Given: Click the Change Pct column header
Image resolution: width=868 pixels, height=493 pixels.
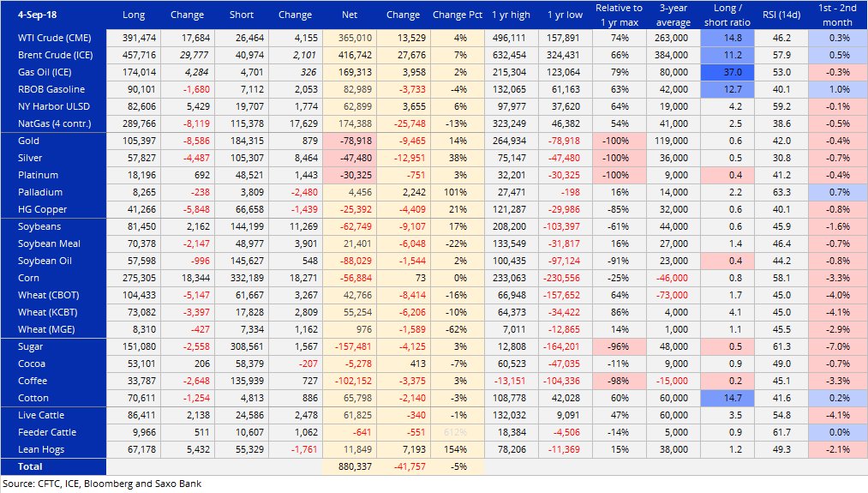Looking at the screenshot, I should tap(457, 15).
